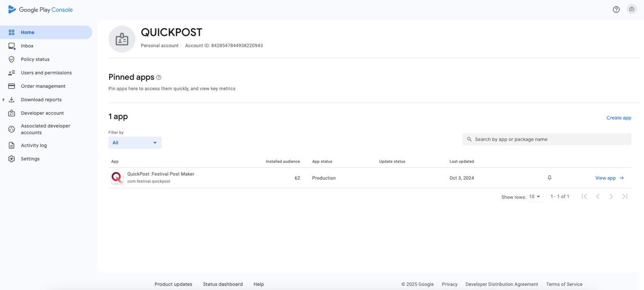This screenshot has height=290, width=644.
Task: Click the Google Play Console logo
Action: click(40, 10)
